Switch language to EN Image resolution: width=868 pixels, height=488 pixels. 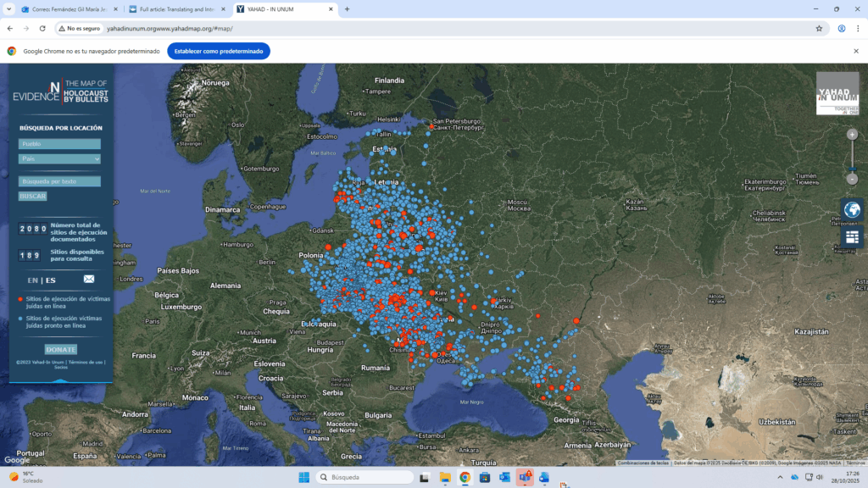pos(32,280)
